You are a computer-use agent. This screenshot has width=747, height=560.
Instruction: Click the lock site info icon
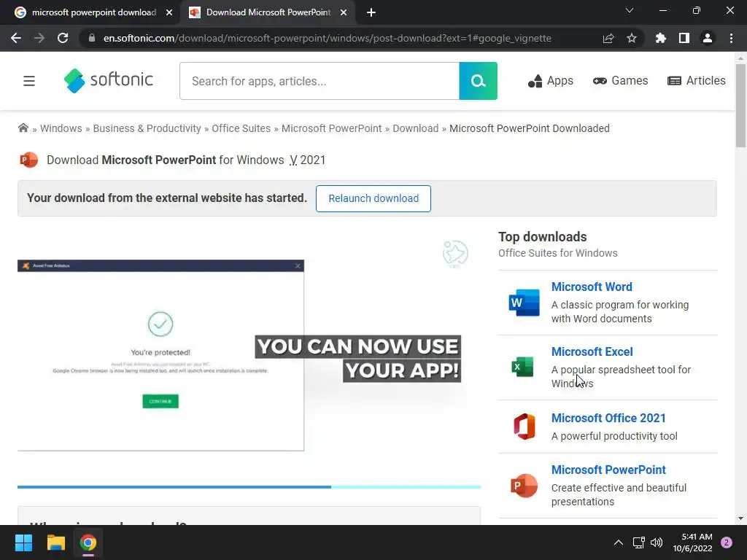(x=92, y=38)
